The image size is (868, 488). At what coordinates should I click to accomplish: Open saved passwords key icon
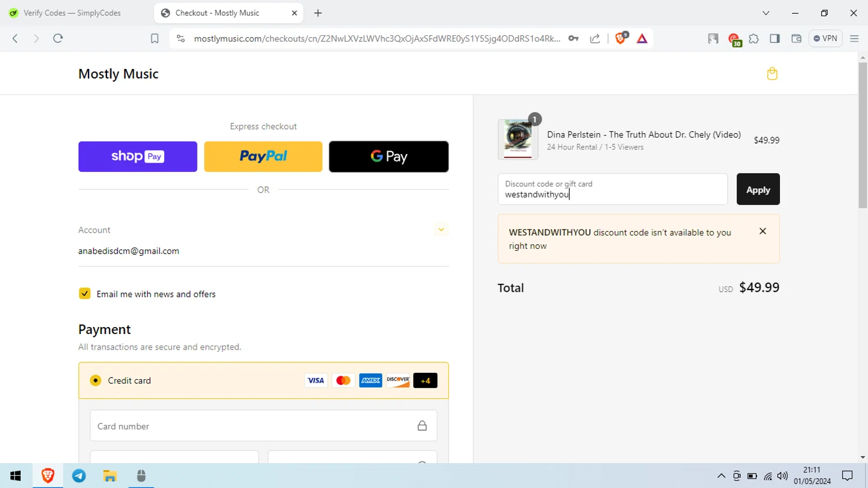click(573, 38)
